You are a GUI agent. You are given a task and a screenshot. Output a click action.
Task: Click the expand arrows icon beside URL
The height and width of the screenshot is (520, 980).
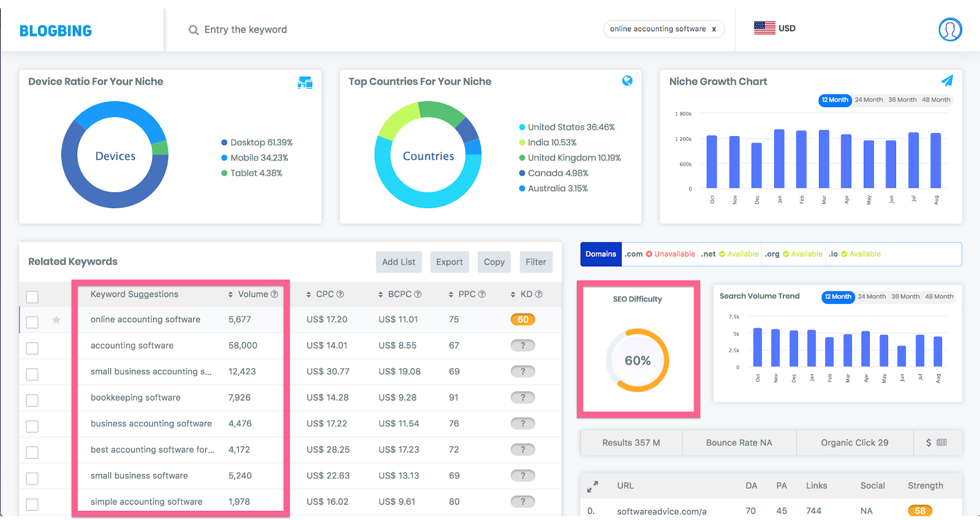tap(592, 486)
